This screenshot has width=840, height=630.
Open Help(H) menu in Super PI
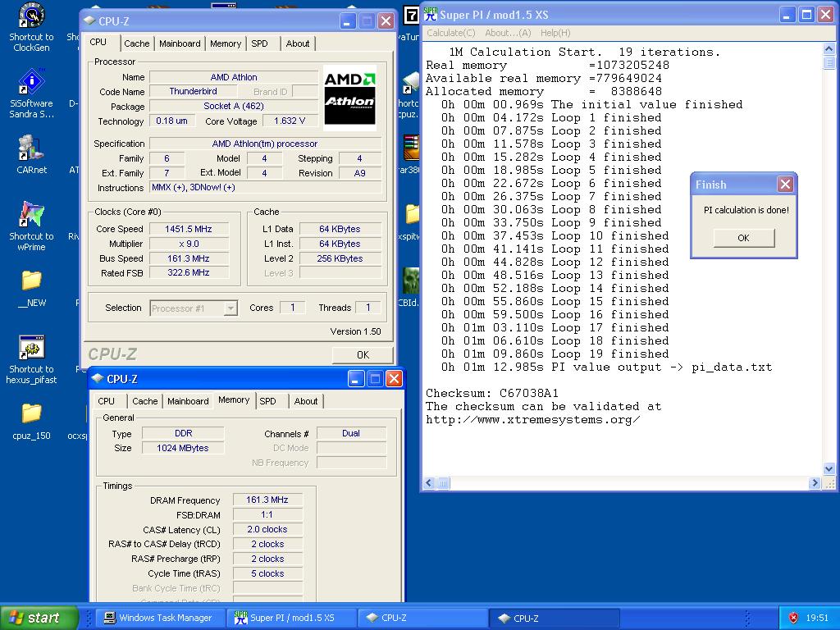click(x=555, y=33)
